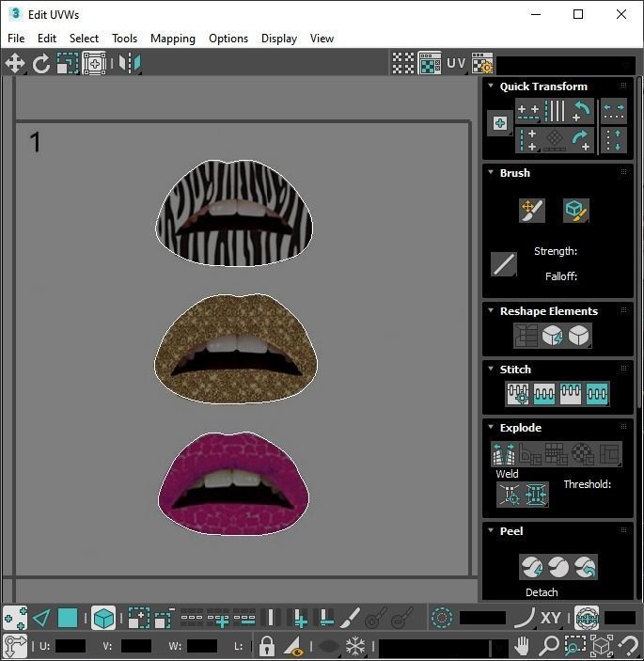The image size is (644, 661).
Task: Collapse the Reshape Elements rollout
Action: tap(491, 310)
